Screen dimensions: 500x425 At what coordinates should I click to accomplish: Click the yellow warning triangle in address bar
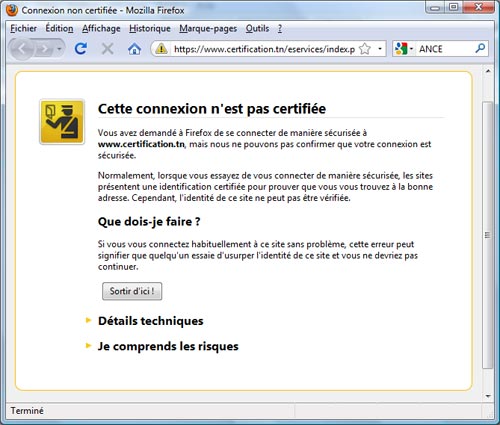click(161, 49)
